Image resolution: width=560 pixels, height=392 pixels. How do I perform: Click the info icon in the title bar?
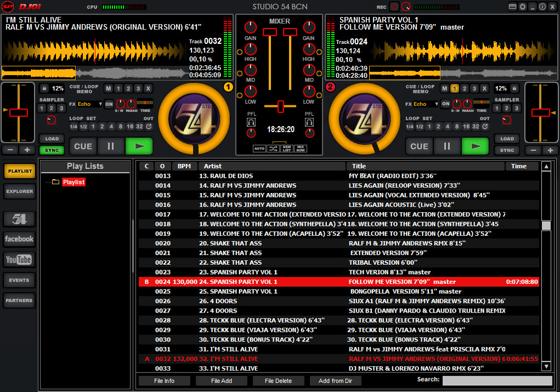click(542, 6)
